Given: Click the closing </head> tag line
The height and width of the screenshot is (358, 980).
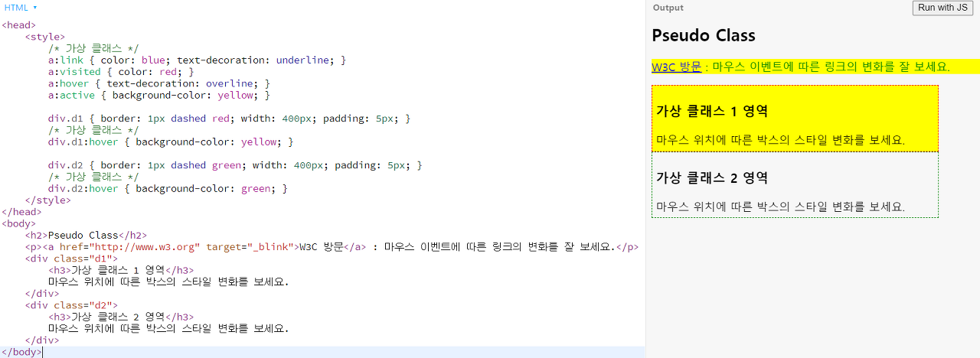Looking at the screenshot, I should 21,212.
